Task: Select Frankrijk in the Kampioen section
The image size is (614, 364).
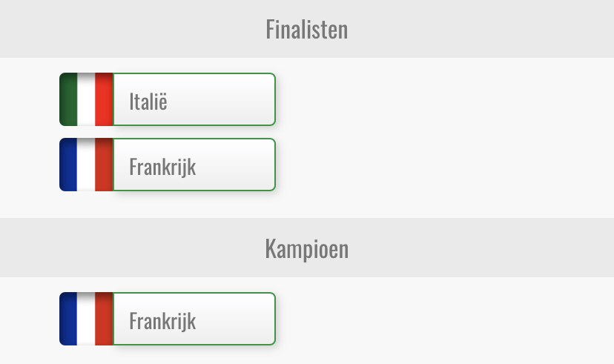Action: pos(168,319)
